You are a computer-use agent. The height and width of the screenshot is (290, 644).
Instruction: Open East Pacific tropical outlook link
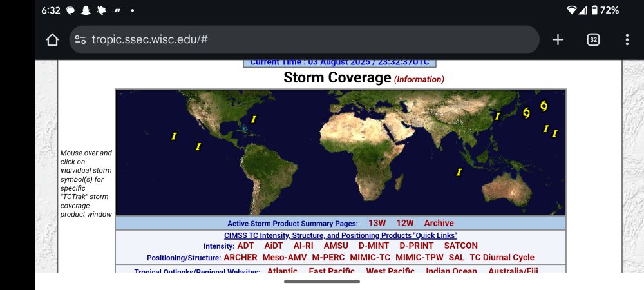coord(332,271)
